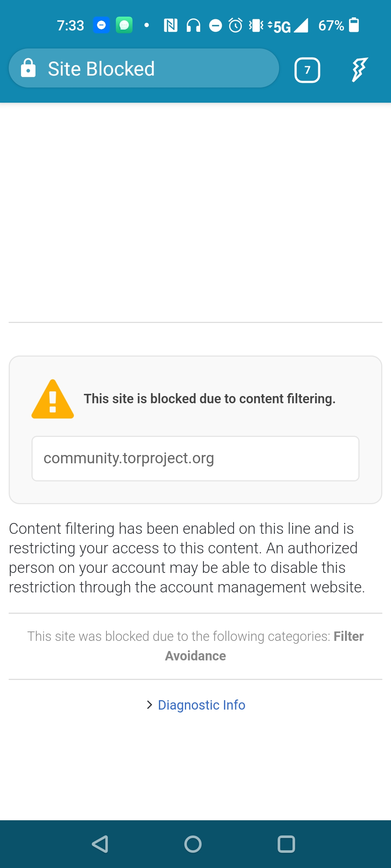Tap the Site Blocked address bar
Image resolution: width=391 pixels, height=868 pixels.
[144, 69]
